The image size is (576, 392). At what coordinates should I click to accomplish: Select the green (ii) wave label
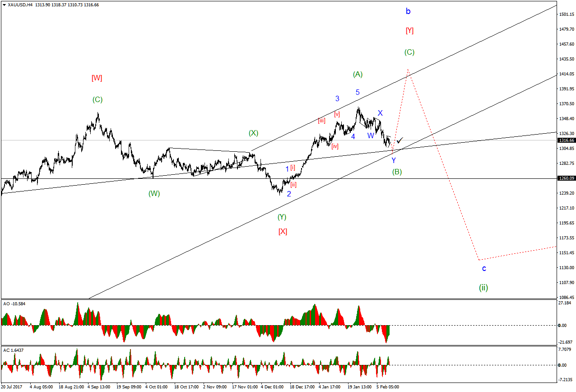pyautogui.click(x=483, y=288)
